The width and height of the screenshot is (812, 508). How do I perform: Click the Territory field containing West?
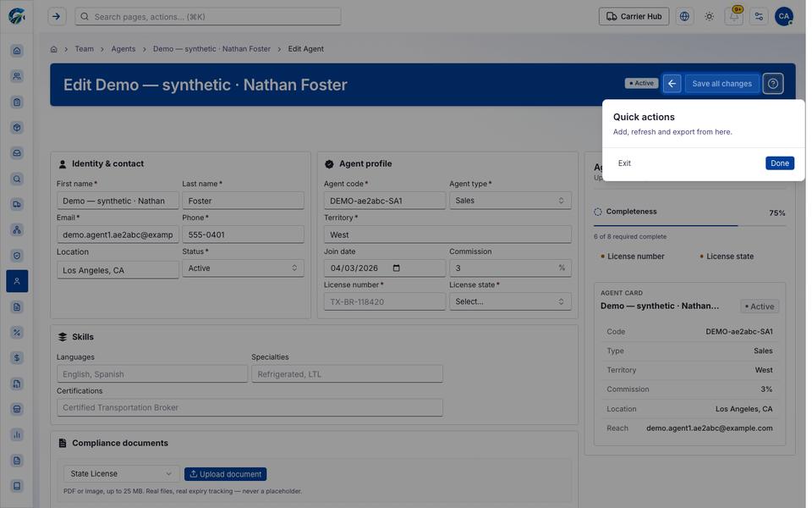[x=447, y=235]
